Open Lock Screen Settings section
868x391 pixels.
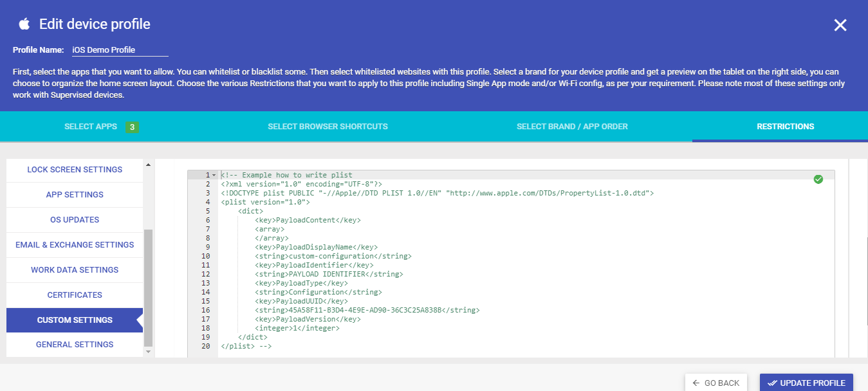pyautogui.click(x=75, y=170)
